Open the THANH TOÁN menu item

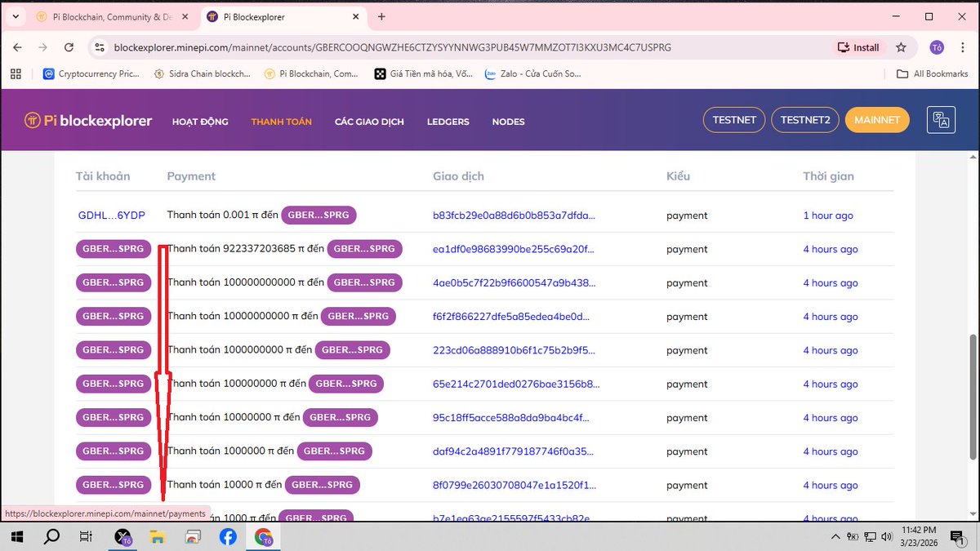point(281,122)
